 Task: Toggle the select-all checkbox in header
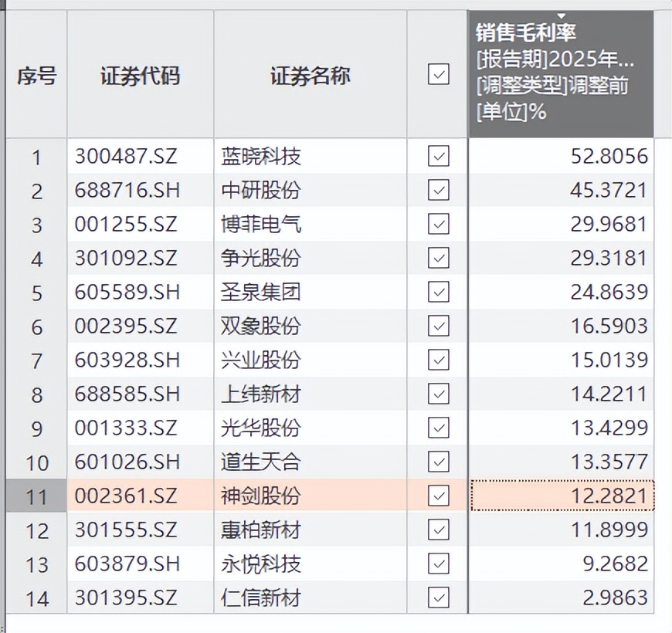point(438,74)
